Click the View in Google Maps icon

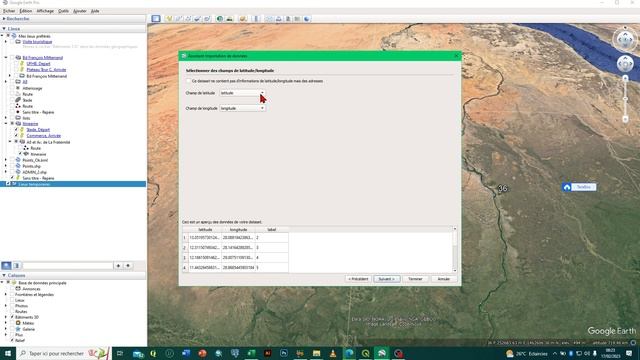click(297, 19)
